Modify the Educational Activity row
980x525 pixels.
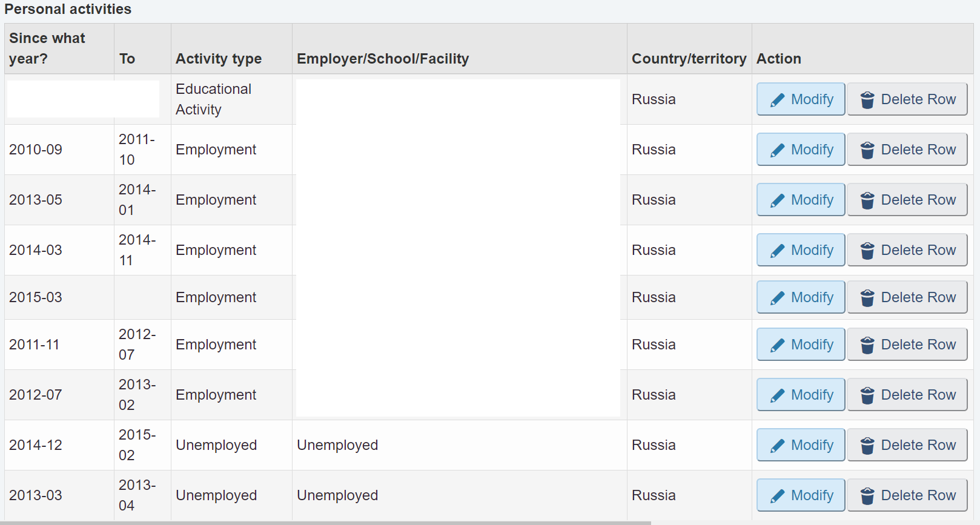click(x=801, y=99)
